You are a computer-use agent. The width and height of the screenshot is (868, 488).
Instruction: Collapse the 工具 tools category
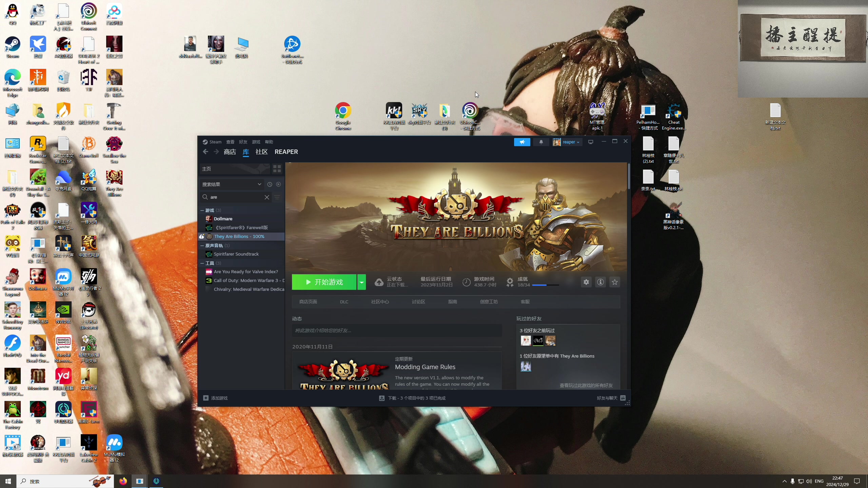pos(202,263)
